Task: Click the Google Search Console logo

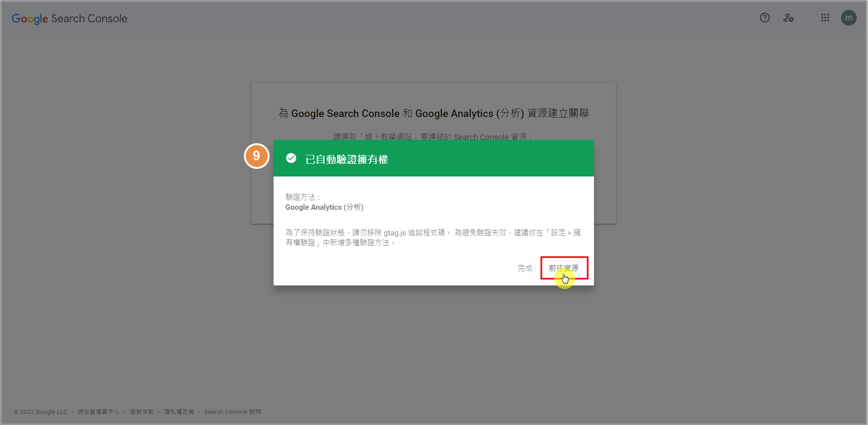Action: pos(69,18)
